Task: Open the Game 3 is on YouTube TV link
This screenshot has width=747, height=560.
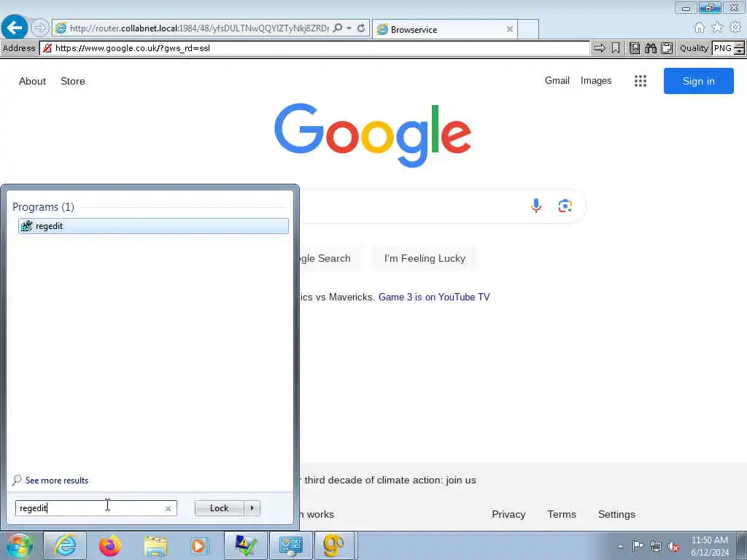Action: click(434, 297)
